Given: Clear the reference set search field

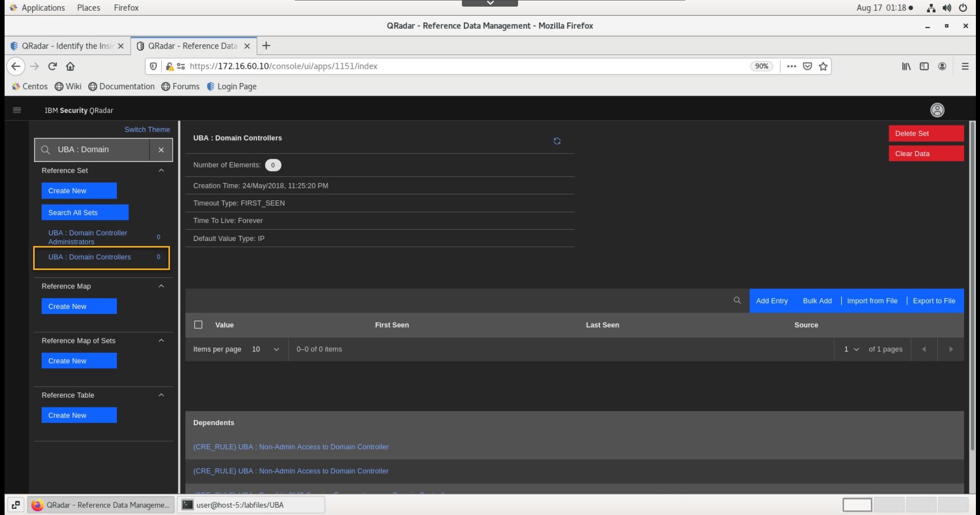Looking at the screenshot, I should click(x=161, y=150).
